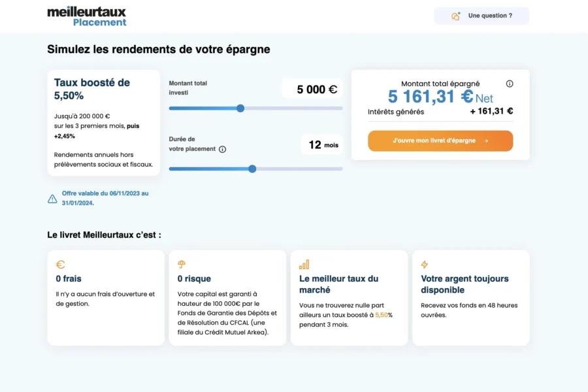Click the umbrella icon on the '0 risque' card
The width and height of the screenshot is (588, 392).
(182, 265)
